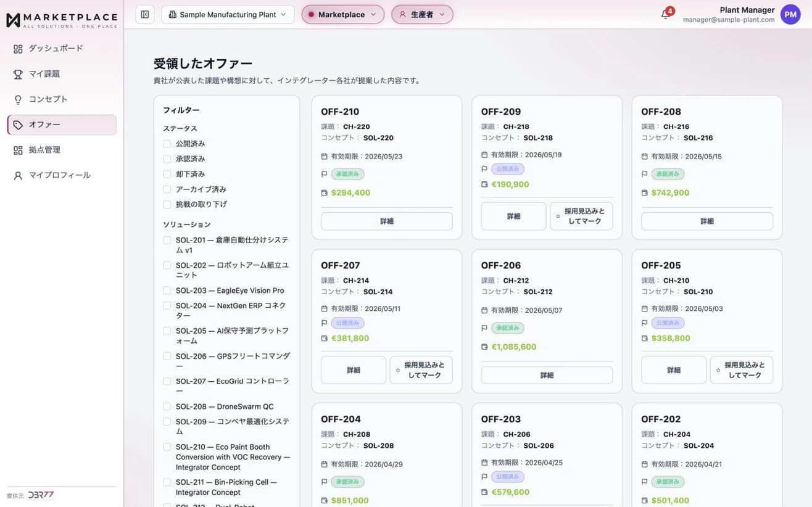Open 詳細 for offer OFF-206
Screen dimensions: 812x507
547,375
